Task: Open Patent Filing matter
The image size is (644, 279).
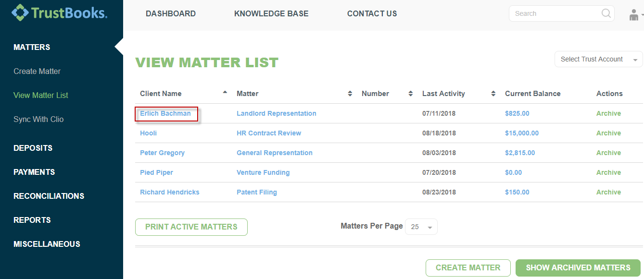Action: coord(257,192)
